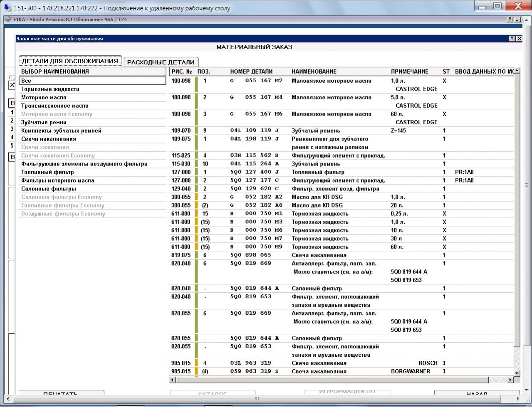This screenshot has width=532, height=407.
Task: Select part number 5Q0 129 620 C
Action: 255,189
